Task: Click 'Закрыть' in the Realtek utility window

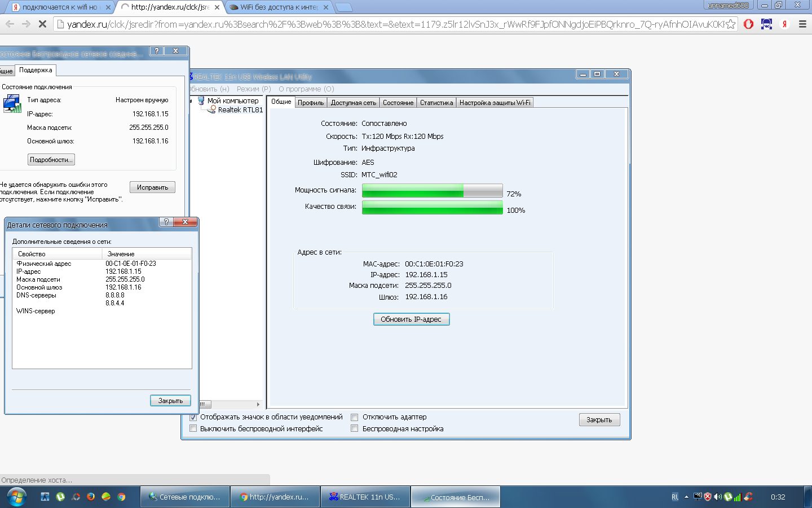Action: coord(599,420)
